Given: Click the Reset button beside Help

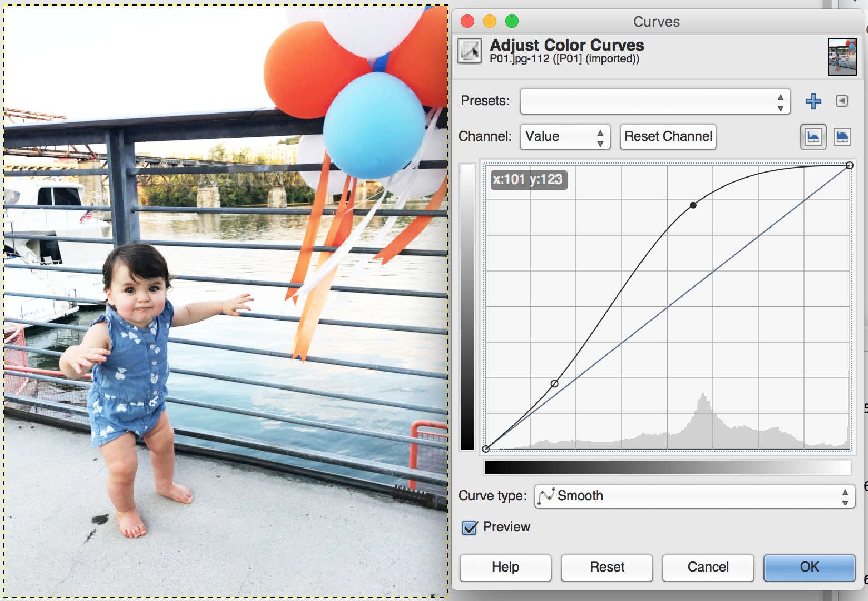Looking at the screenshot, I should pos(606,568).
